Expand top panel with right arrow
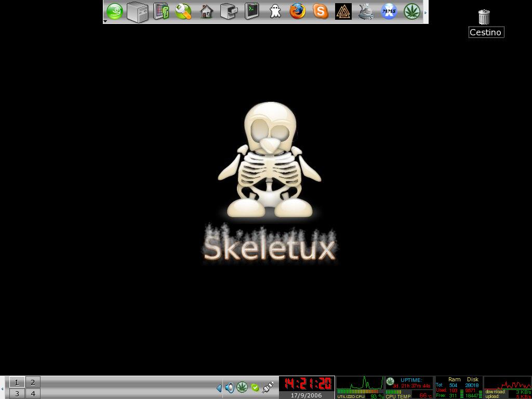532x399 pixels. point(426,12)
